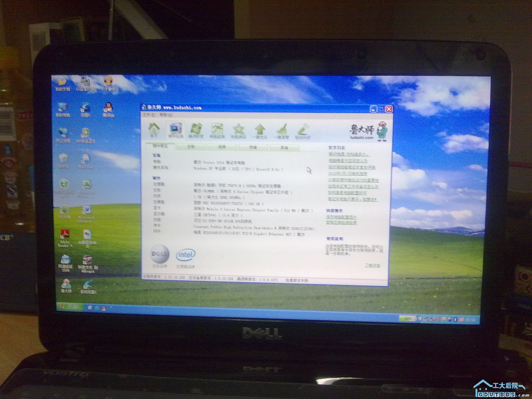This screenshot has height=399, width=532.
Task: Switch to the 其他 tab
Action: click(x=284, y=148)
